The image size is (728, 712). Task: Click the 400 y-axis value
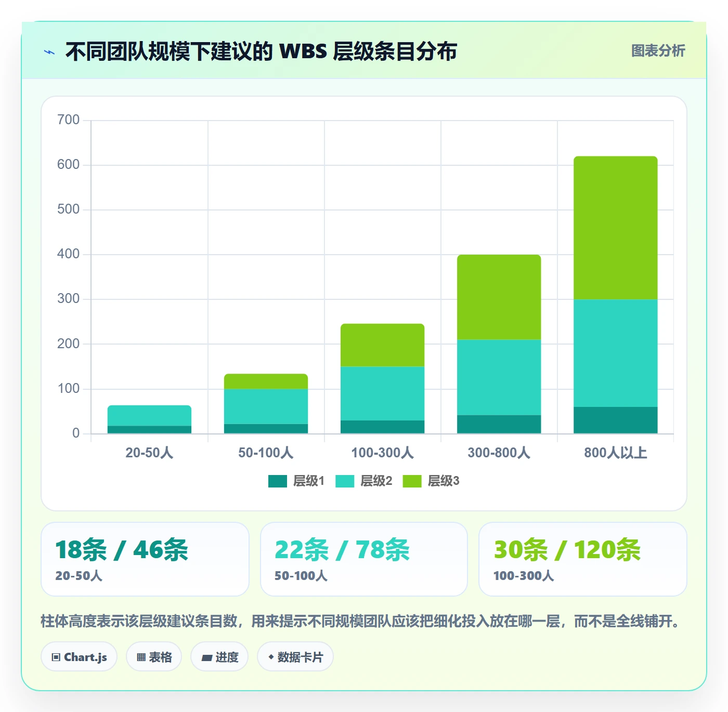[68, 254]
